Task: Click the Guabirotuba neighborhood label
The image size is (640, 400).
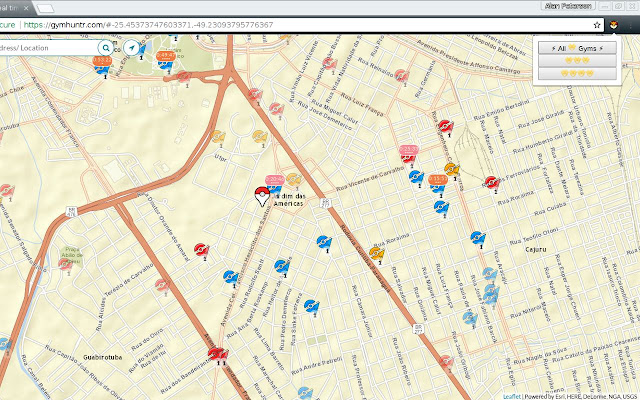Action: [102, 357]
